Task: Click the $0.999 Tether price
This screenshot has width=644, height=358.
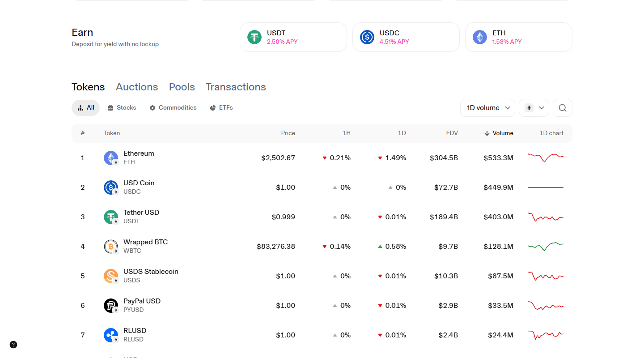Action: pyautogui.click(x=284, y=217)
